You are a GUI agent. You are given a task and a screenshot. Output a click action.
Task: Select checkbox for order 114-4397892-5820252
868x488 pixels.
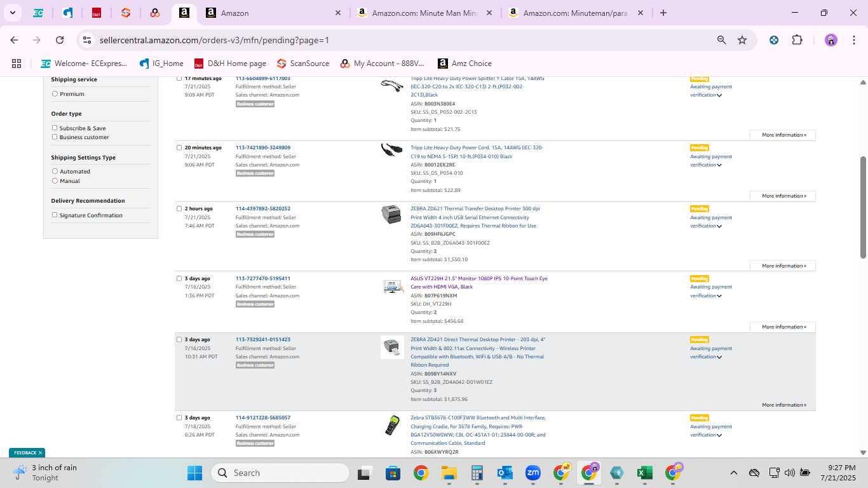click(x=179, y=208)
